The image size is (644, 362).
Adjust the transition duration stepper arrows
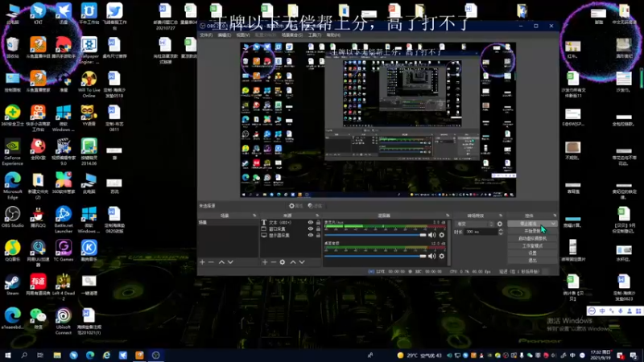[500, 232]
